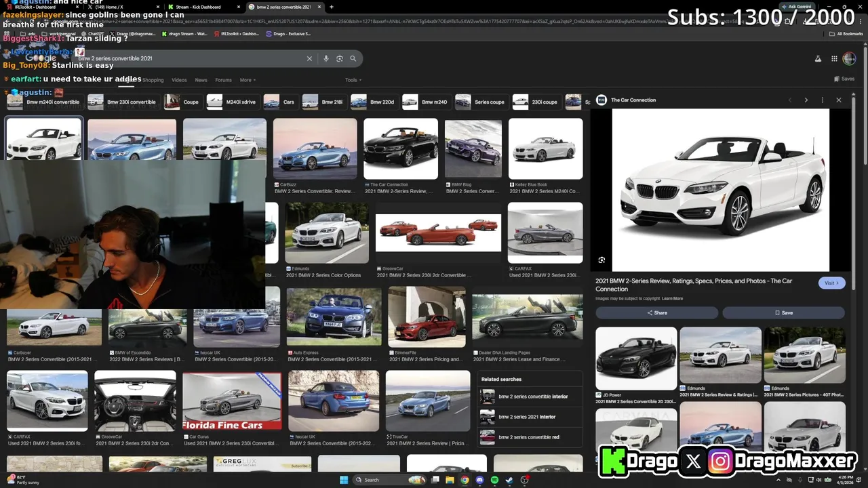Visit The Car Connection page
Screen dimensions: 868x488
pos(832,283)
